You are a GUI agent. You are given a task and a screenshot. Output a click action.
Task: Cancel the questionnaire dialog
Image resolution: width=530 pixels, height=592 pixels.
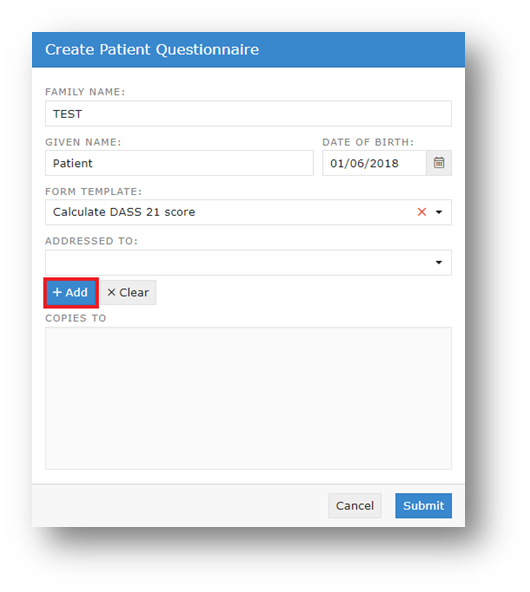[355, 506]
